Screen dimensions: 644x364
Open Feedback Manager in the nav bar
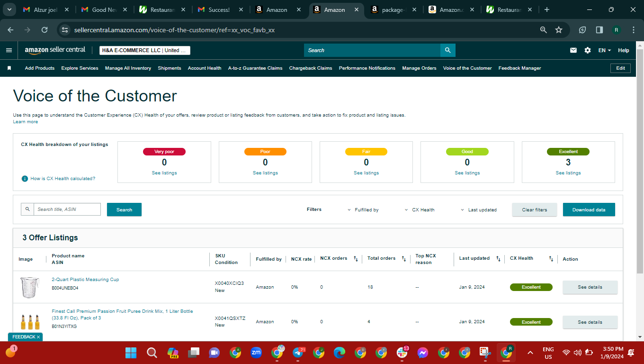(519, 68)
